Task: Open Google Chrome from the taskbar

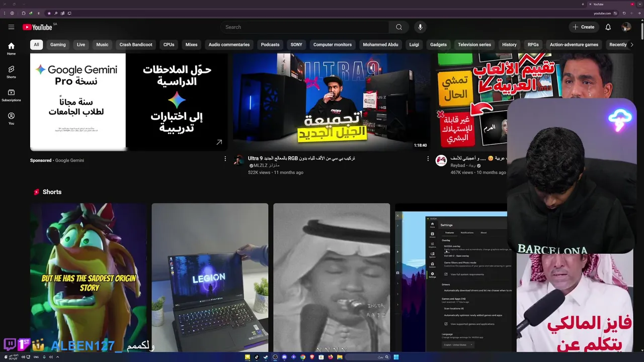Action: pos(303,357)
